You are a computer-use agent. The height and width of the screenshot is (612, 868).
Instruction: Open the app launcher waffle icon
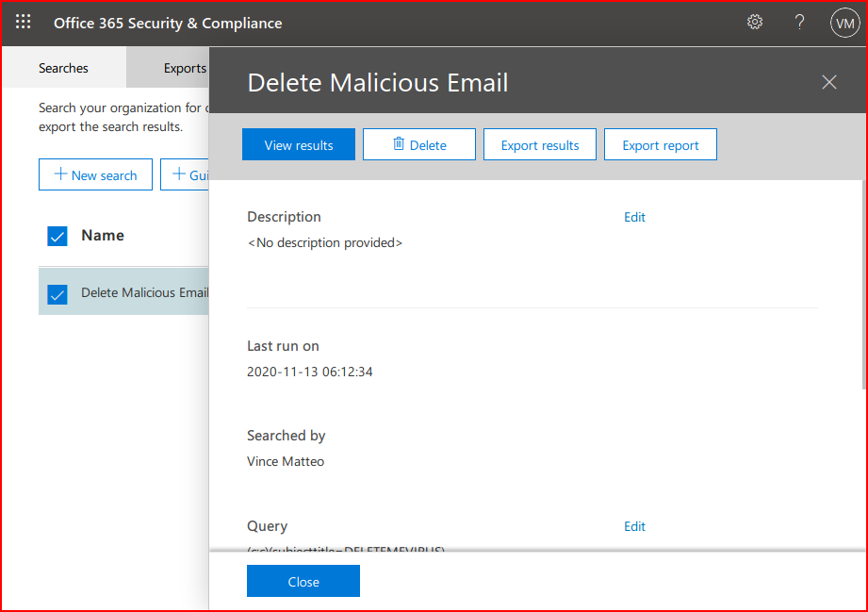[x=24, y=22]
